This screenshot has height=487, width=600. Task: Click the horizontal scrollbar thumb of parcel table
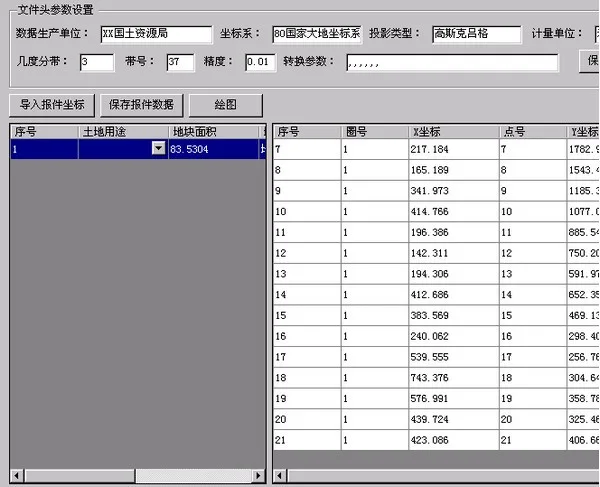pyautogui.click(x=80, y=476)
